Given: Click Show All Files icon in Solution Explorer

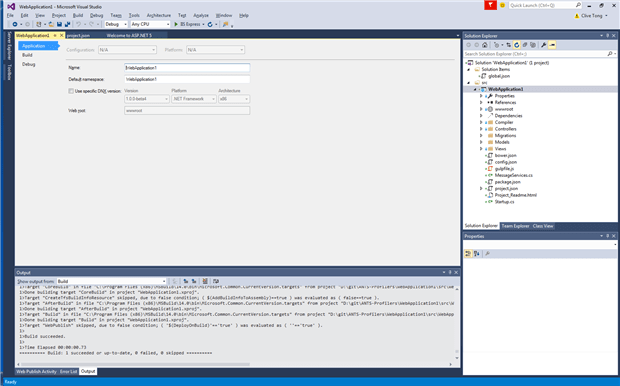Looking at the screenshot, I should (x=533, y=45).
